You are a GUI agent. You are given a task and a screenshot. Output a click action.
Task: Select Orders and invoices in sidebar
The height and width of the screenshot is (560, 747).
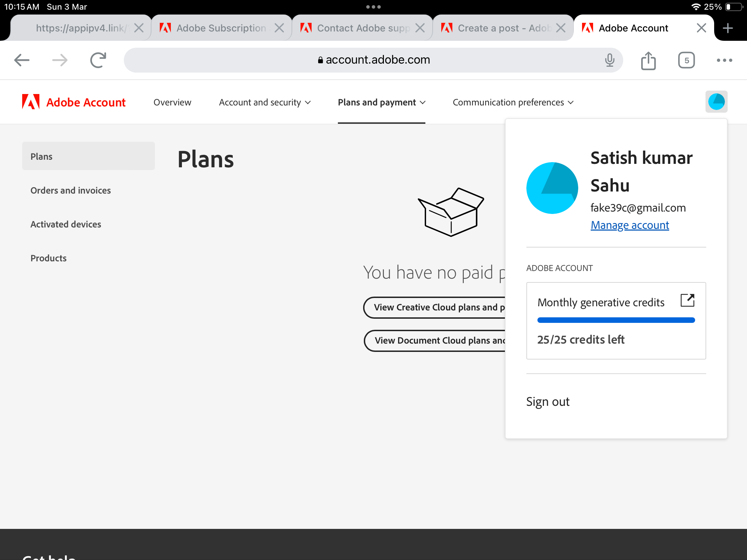(70, 190)
